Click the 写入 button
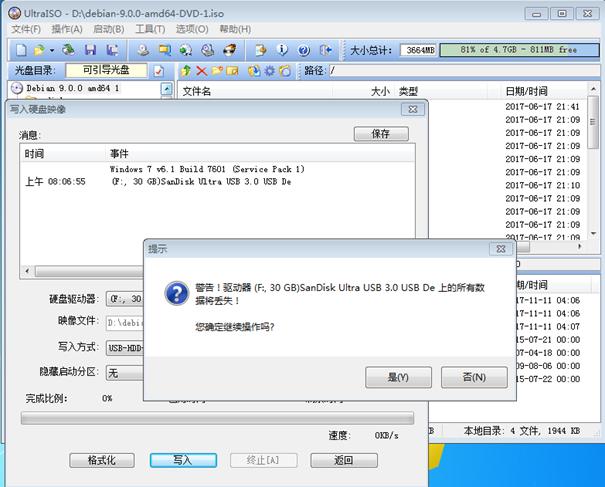605x487 pixels. (x=183, y=460)
